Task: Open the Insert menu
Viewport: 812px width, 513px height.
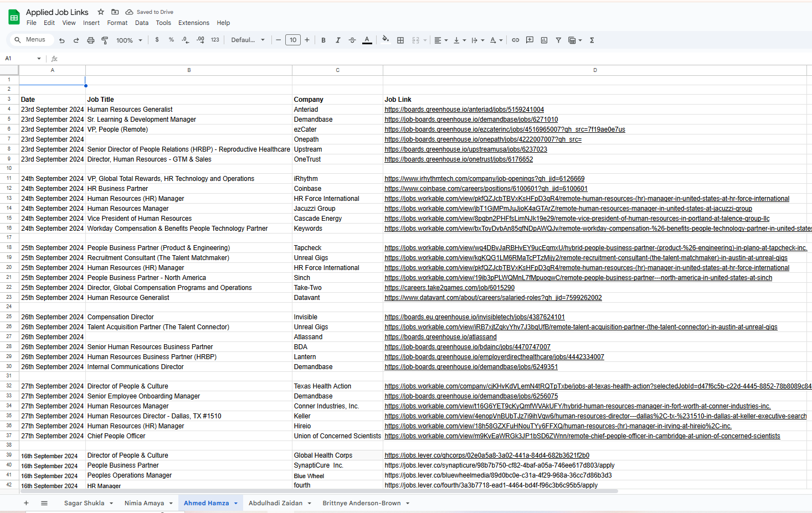Action: [91, 23]
